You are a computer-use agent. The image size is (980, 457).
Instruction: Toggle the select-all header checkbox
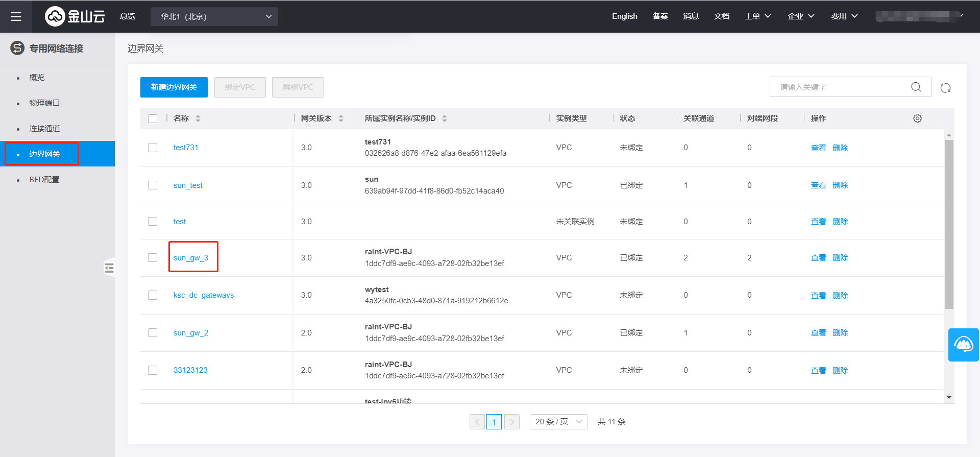pos(153,118)
